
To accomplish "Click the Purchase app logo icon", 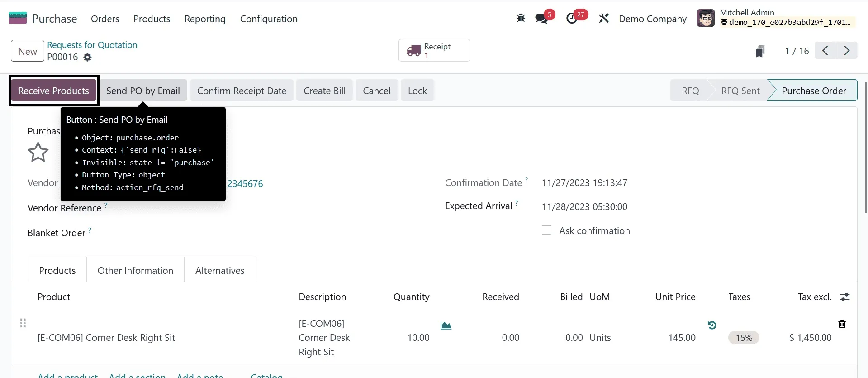I will pos(18,18).
